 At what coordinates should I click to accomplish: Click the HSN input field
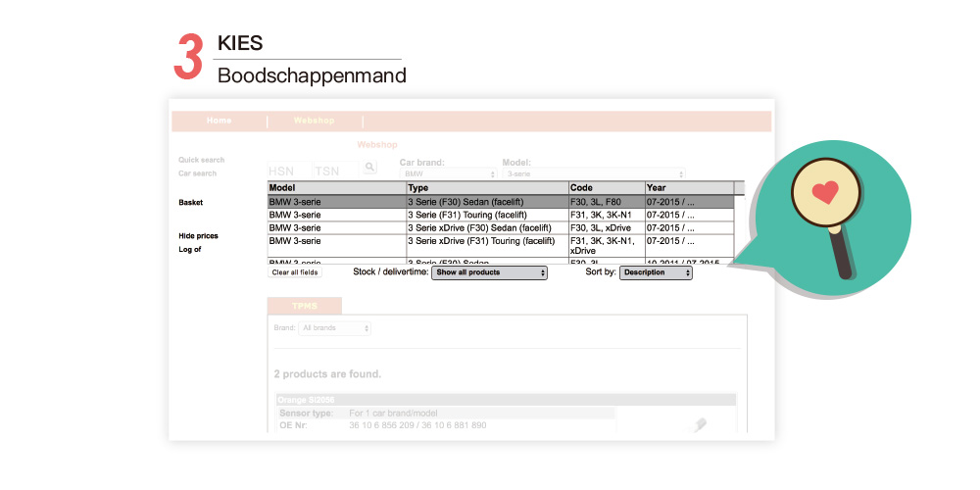tap(289, 170)
